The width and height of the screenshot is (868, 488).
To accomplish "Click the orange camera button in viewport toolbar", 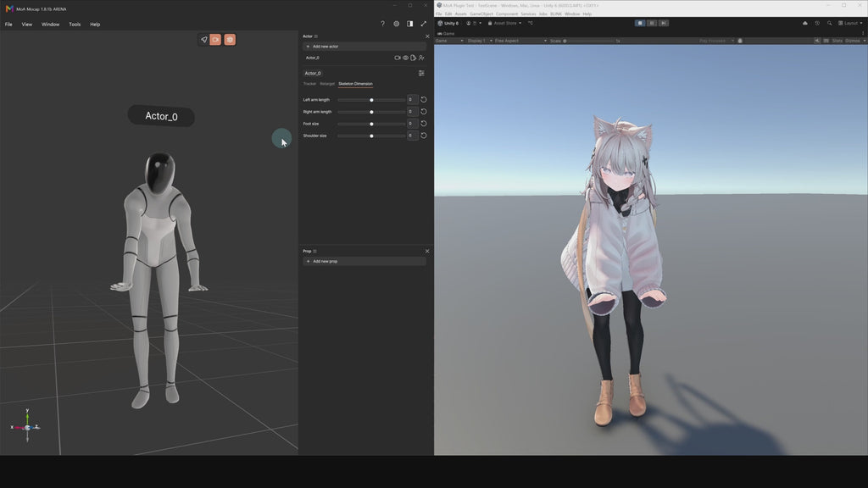I will [215, 40].
